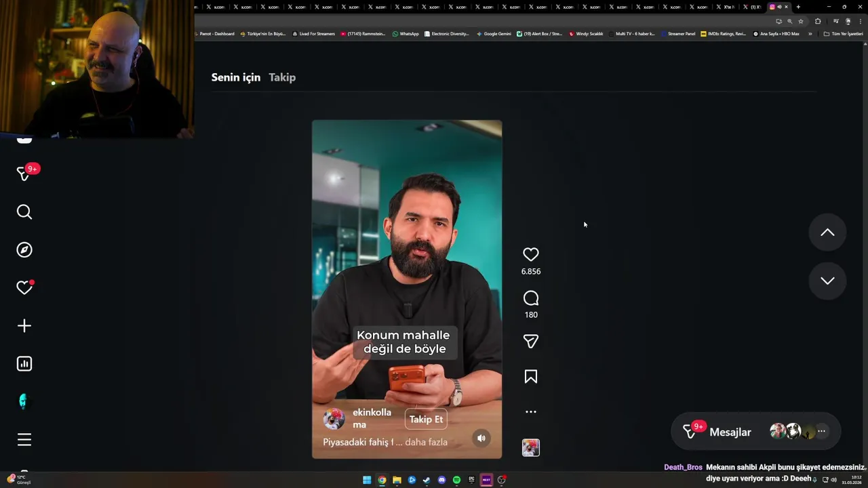The height and width of the screenshot is (488, 868).
Task: Expand caption with 'daha fazla'
Action: click(x=426, y=442)
